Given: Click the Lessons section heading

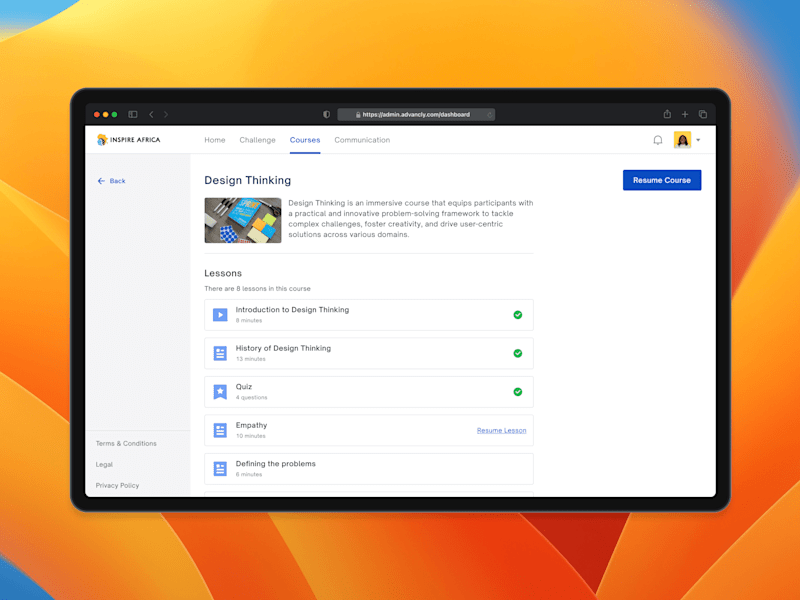Looking at the screenshot, I should point(223,273).
